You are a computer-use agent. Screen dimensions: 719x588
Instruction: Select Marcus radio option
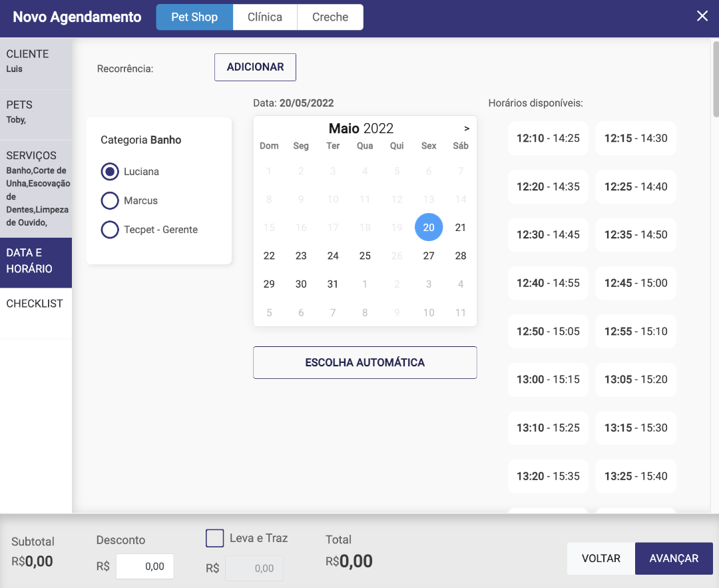click(110, 200)
